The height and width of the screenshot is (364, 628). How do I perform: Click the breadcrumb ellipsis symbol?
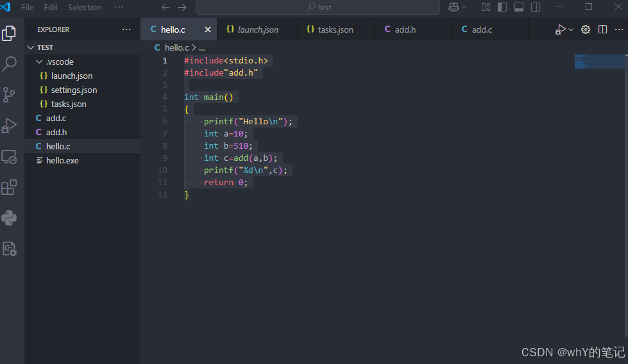click(202, 48)
